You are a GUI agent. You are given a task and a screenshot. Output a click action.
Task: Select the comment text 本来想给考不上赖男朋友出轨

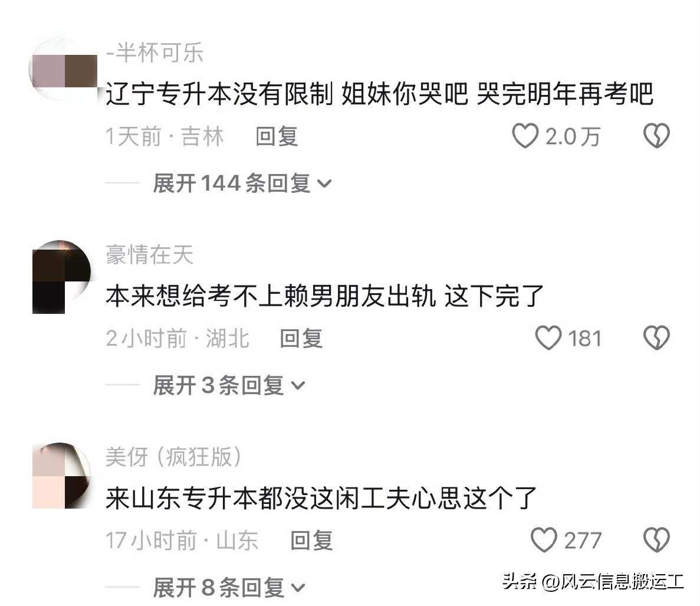tap(271, 296)
